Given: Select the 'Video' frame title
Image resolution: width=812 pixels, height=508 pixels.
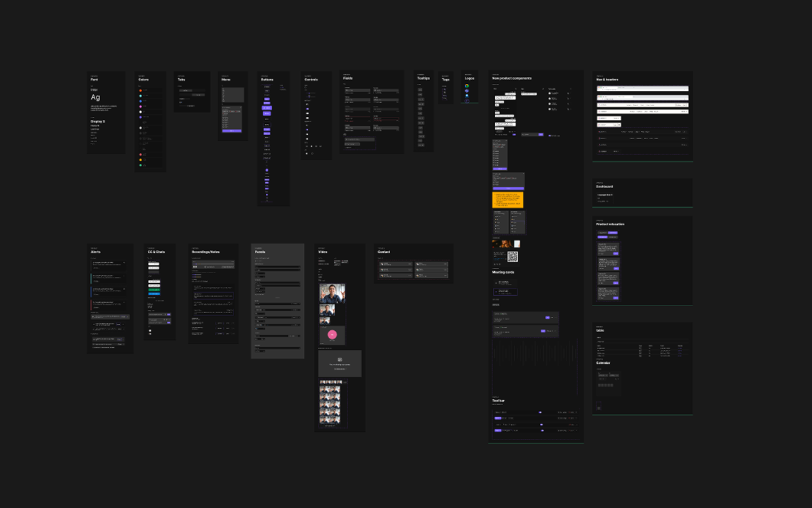Looking at the screenshot, I should pos(322,252).
